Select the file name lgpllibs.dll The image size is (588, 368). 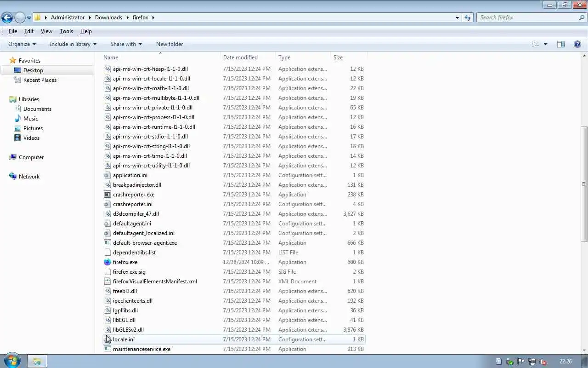(125, 310)
